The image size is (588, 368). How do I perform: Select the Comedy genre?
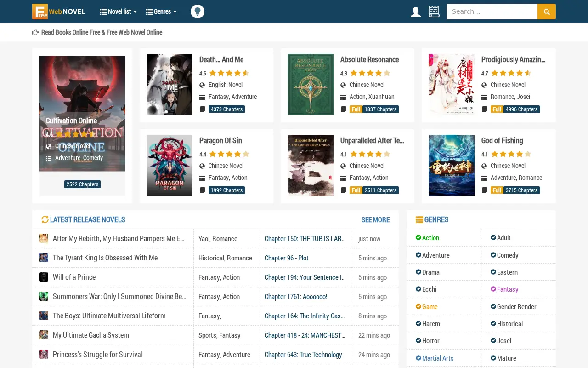click(504, 255)
